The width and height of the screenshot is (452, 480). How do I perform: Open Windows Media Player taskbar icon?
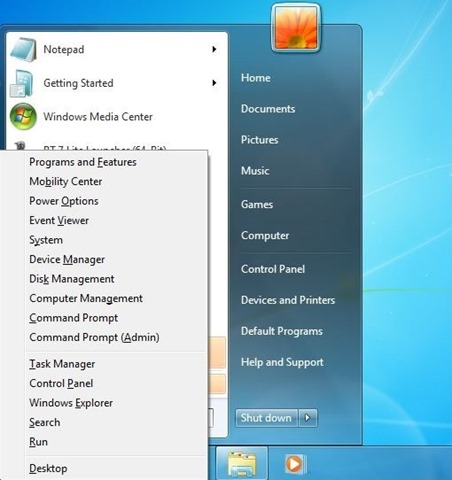(295, 464)
